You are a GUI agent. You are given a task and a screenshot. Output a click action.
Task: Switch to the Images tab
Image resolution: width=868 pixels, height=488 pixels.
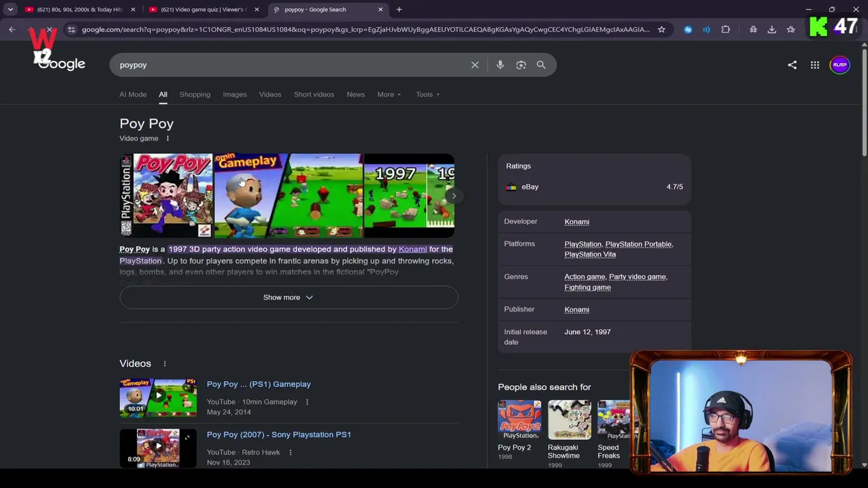point(235,94)
